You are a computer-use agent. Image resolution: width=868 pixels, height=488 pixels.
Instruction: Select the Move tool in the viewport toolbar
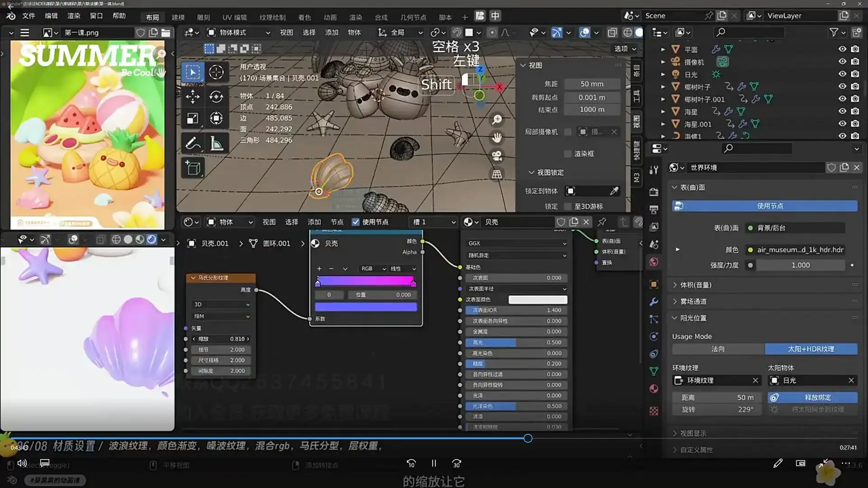[x=193, y=96]
